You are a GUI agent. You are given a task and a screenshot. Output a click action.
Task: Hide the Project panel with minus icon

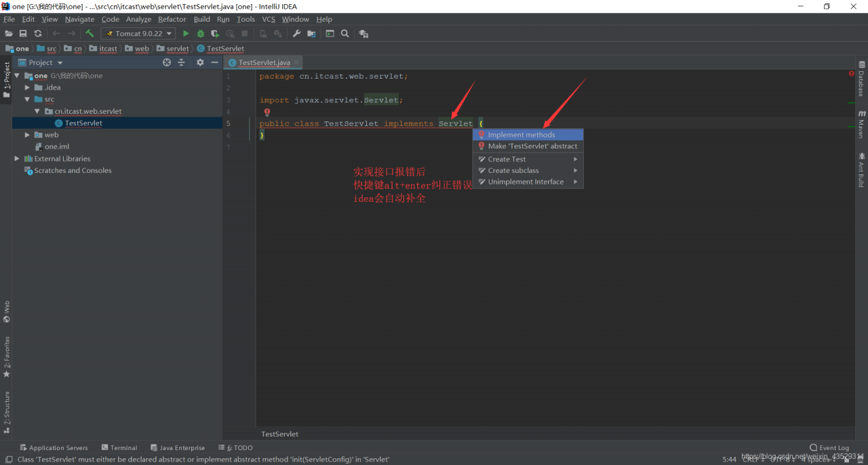[x=215, y=62]
